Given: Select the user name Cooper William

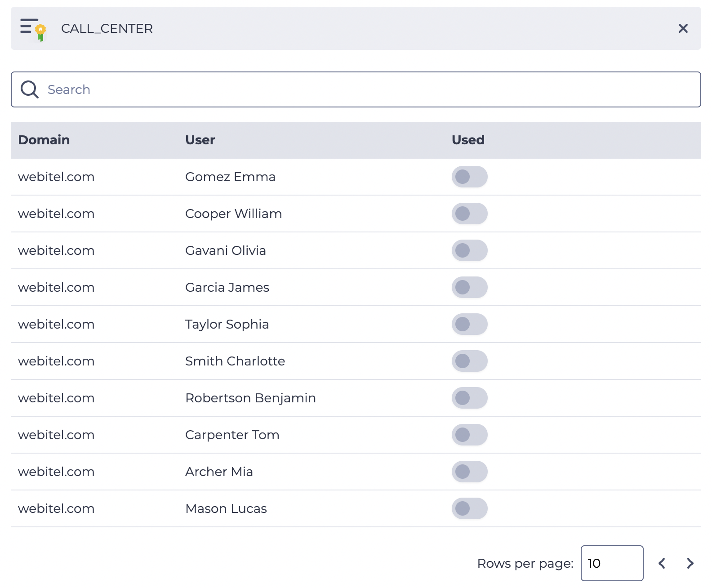Looking at the screenshot, I should tap(233, 214).
